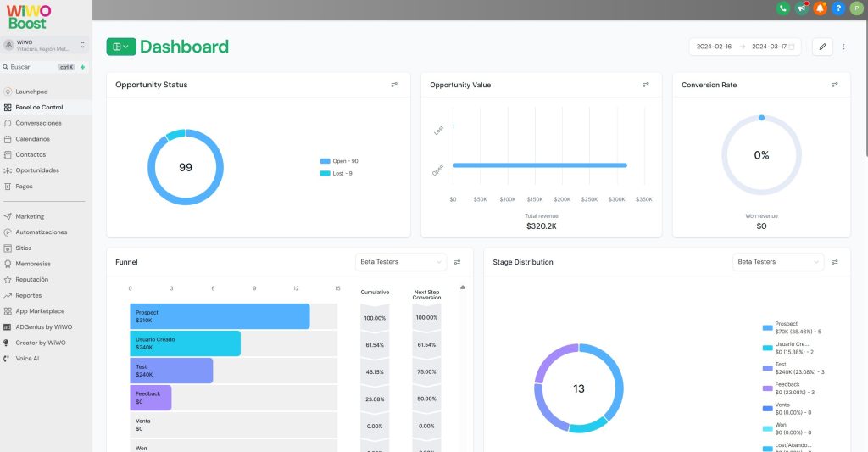868x452 pixels.
Task: Toggle the Open legend item in Opportunity Status
Action: pos(339,161)
